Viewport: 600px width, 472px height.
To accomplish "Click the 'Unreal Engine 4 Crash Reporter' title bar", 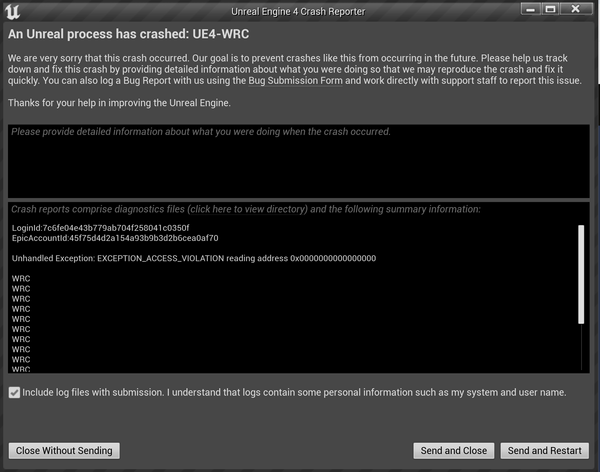I will pyautogui.click(x=298, y=11).
